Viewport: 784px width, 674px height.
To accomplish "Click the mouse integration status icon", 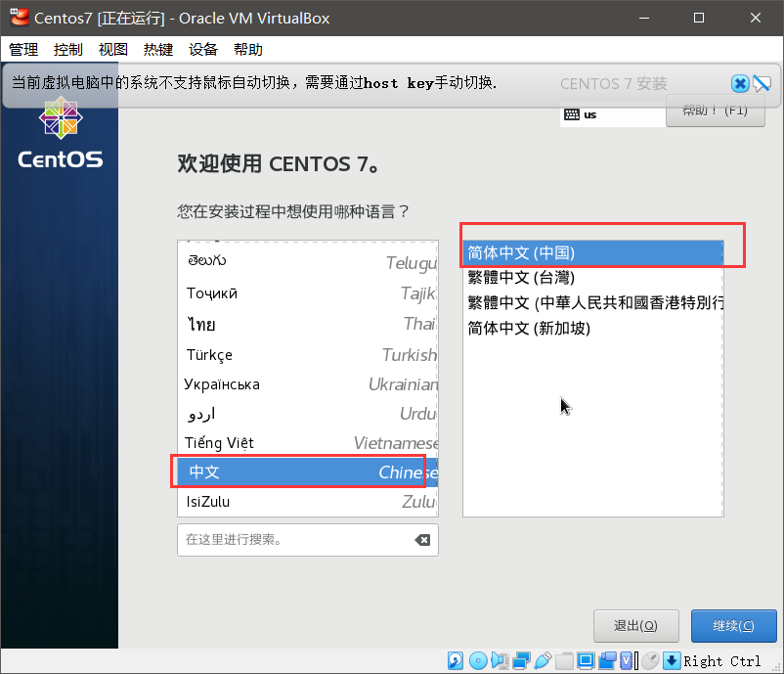I will coord(650,660).
